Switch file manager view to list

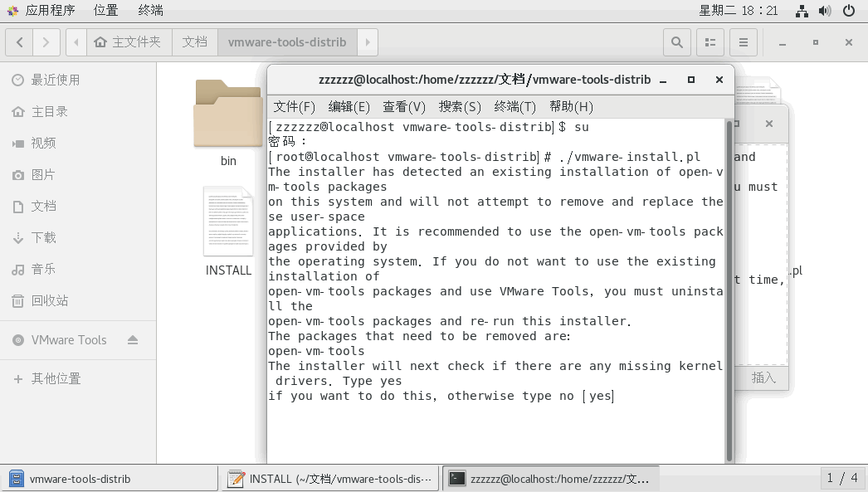click(710, 42)
